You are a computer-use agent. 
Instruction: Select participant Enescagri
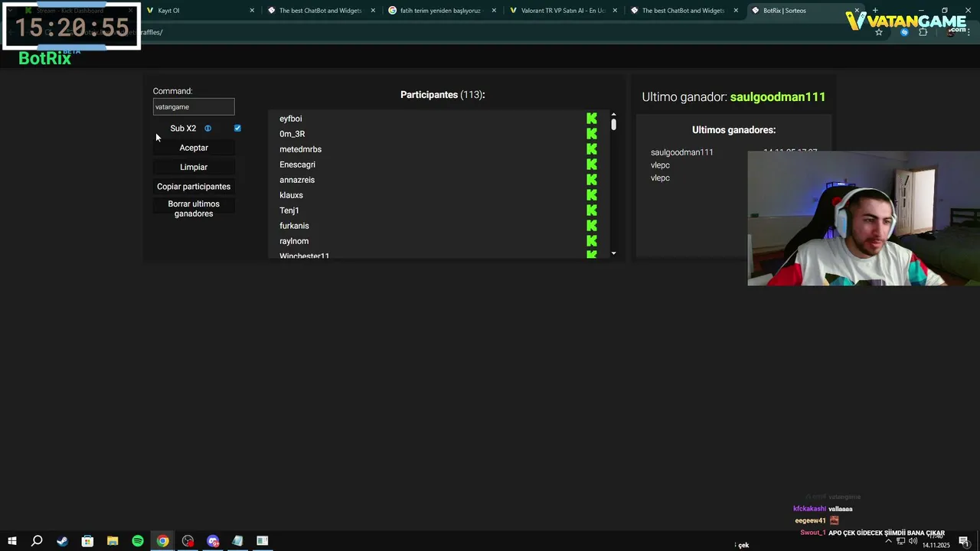click(297, 165)
